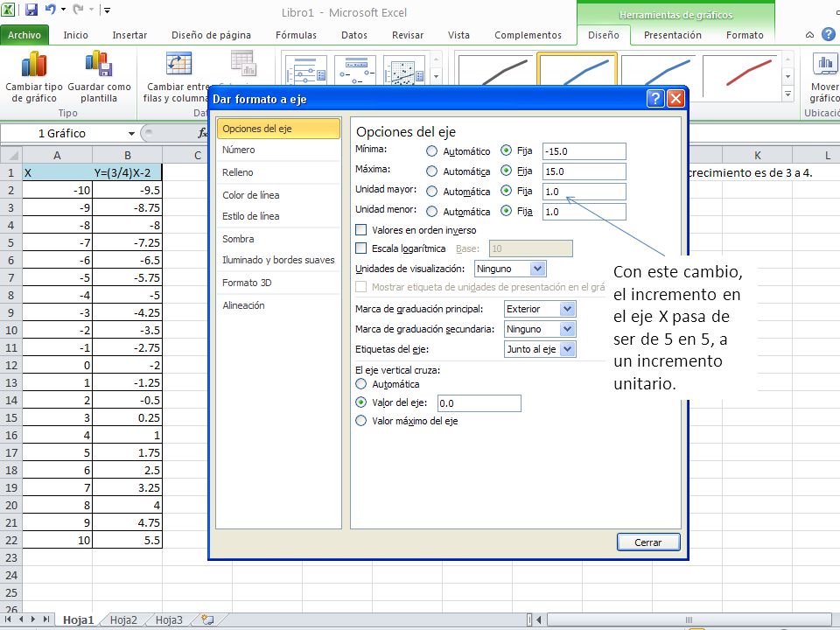The height and width of the screenshot is (630, 840).
Task: Open Etiquetas del eje dropdown
Action: tap(567, 349)
